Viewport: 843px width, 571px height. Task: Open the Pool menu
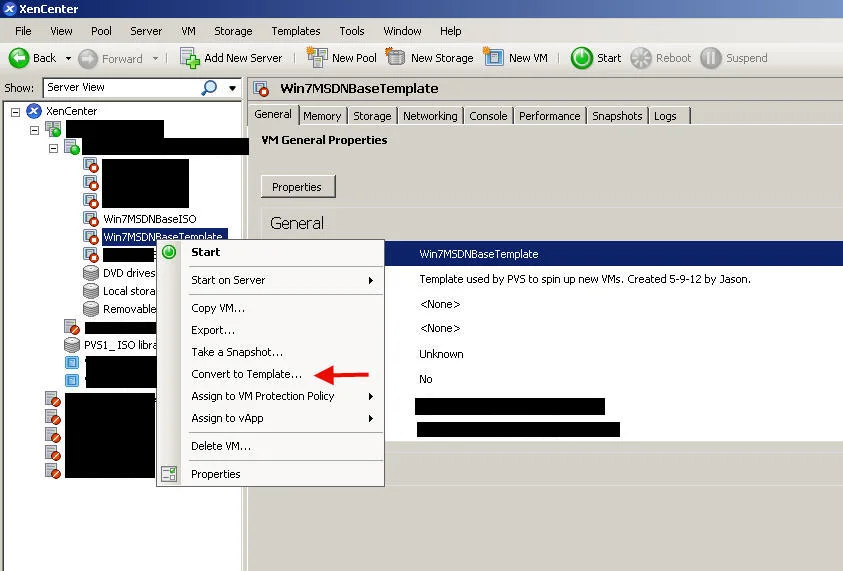(x=101, y=31)
